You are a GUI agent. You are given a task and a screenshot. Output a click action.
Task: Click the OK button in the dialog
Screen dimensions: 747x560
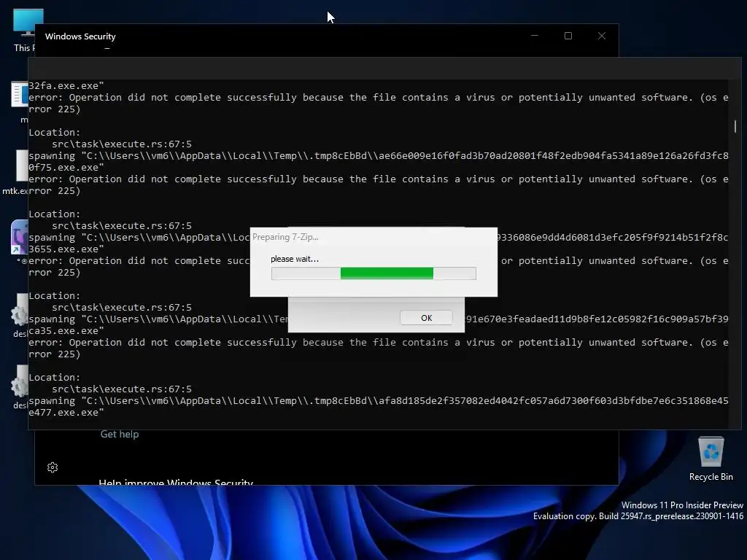tap(426, 318)
